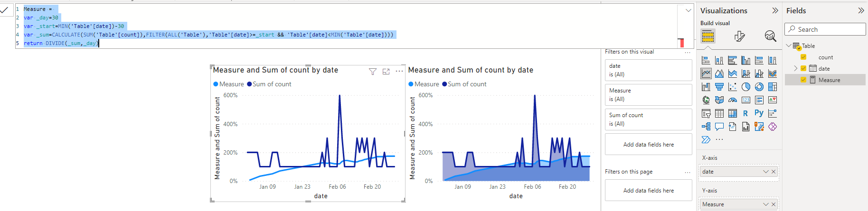The image size is (868, 211).
Task: Select the R script visual
Action: tap(745, 113)
